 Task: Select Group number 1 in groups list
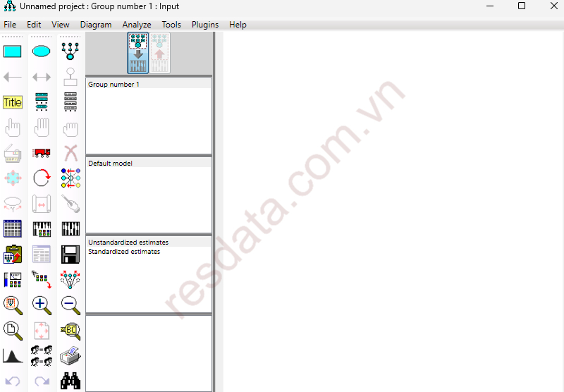114,85
